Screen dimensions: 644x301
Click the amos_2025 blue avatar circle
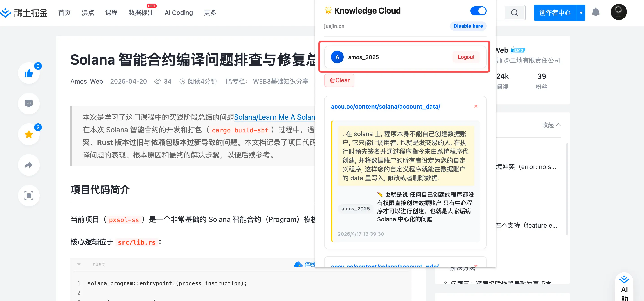(x=337, y=57)
